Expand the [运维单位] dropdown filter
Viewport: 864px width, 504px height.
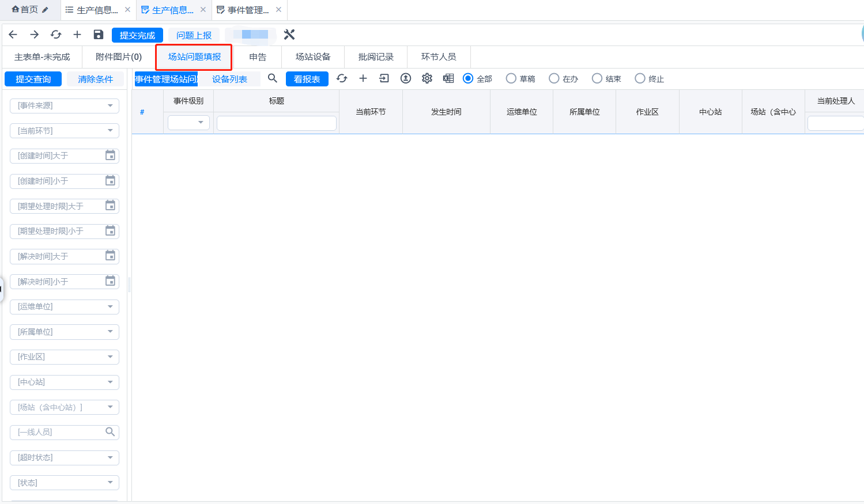click(x=65, y=307)
